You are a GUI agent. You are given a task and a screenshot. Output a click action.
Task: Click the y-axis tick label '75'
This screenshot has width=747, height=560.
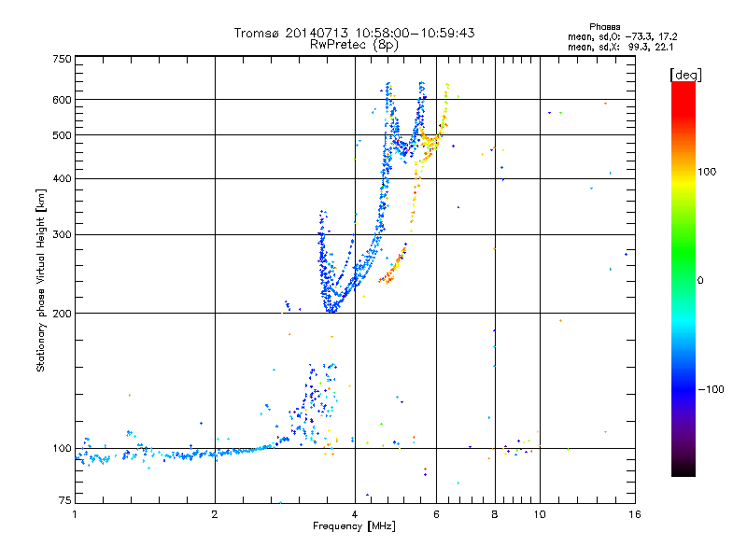pyautogui.click(x=65, y=500)
